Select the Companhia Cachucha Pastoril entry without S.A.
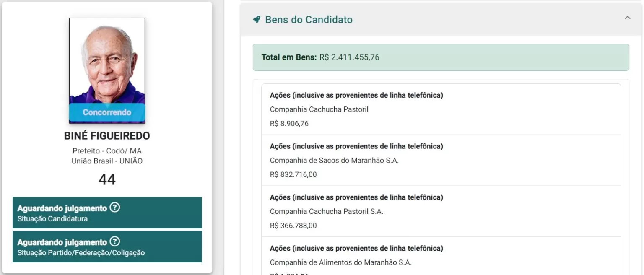The image size is (644, 275). [x=319, y=109]
